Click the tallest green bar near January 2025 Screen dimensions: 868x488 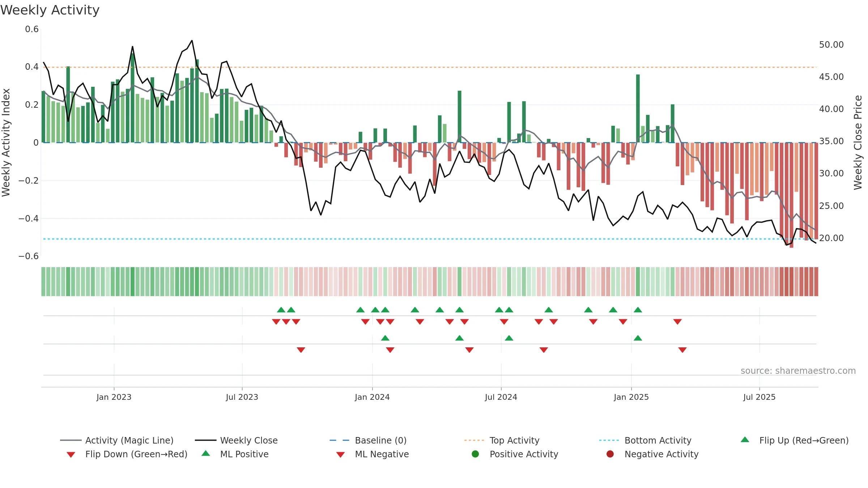(x=638, y=108)
